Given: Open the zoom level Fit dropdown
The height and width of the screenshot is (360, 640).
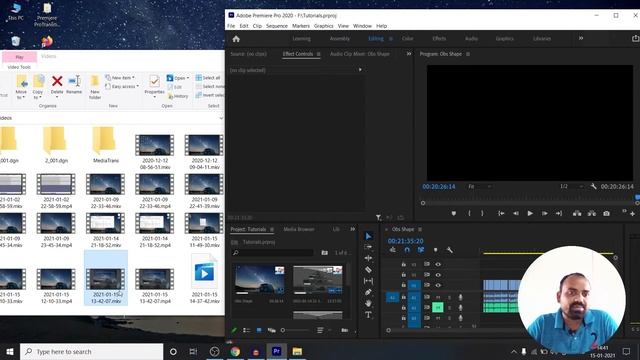Looking at the screenshot, I should [480, 187].
